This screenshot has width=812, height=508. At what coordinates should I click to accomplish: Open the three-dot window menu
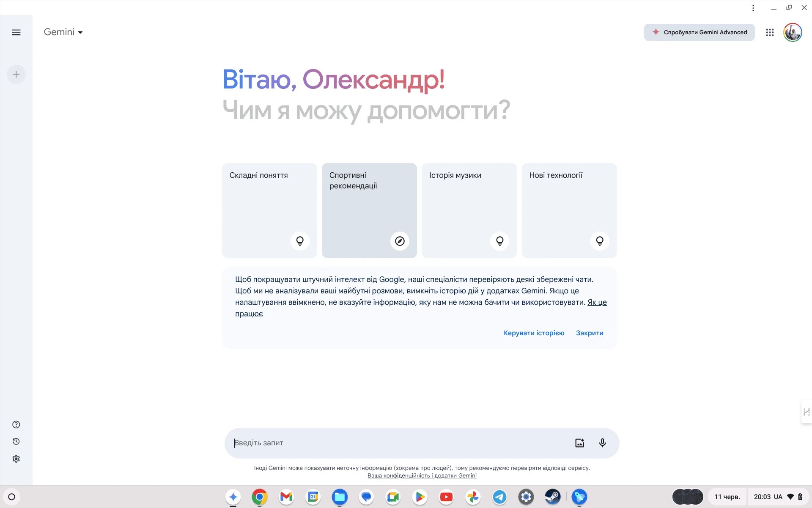753,8
